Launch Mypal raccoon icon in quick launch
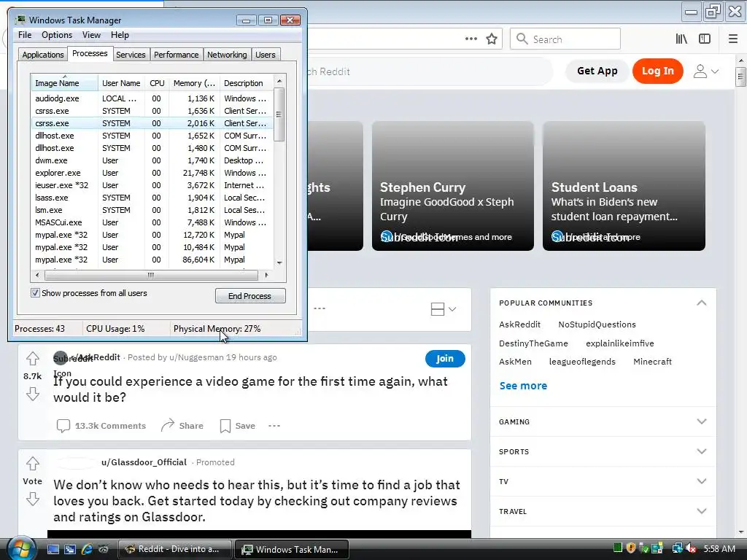 pos(103,550)
